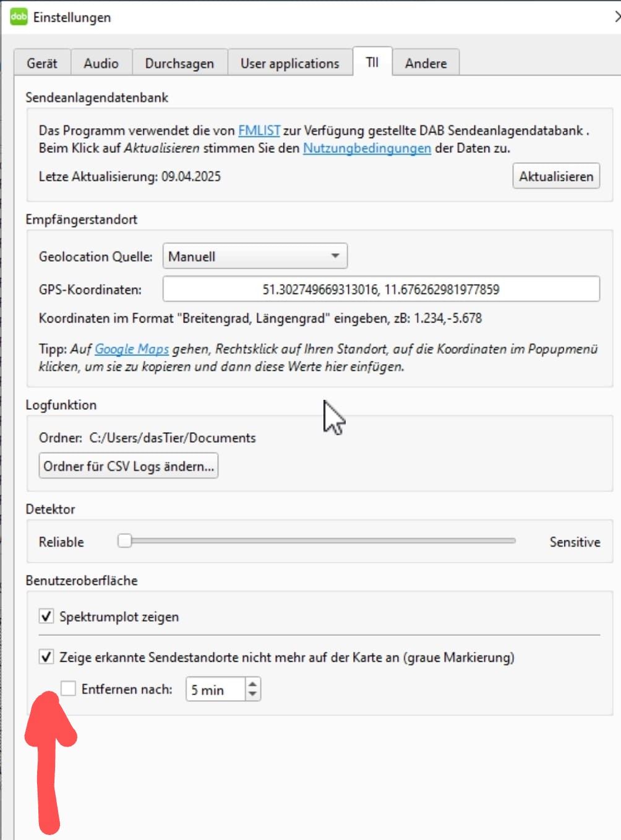The height and width of the screenshot is (840, 621).
Task: Open the Audio tab
Action: pos(101,63)
